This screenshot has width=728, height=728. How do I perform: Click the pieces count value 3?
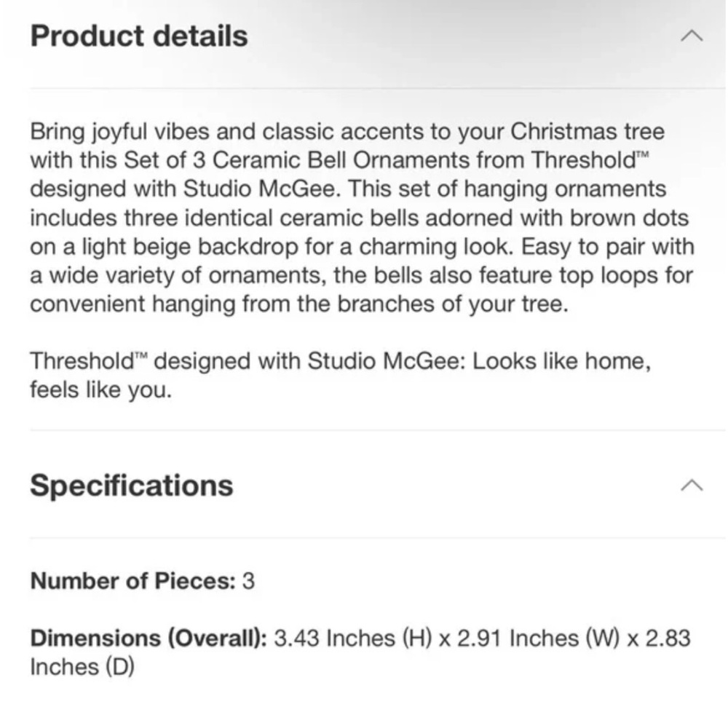pos(248,581)
